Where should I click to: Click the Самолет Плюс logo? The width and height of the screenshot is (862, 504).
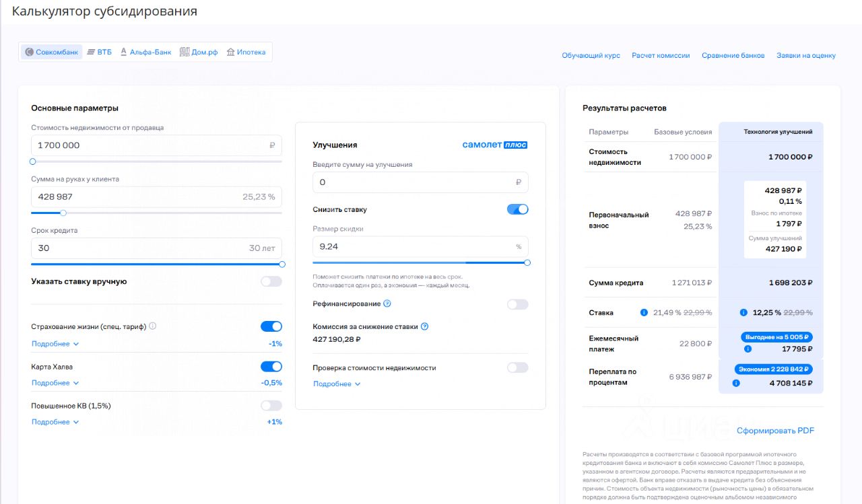(494, 145)
